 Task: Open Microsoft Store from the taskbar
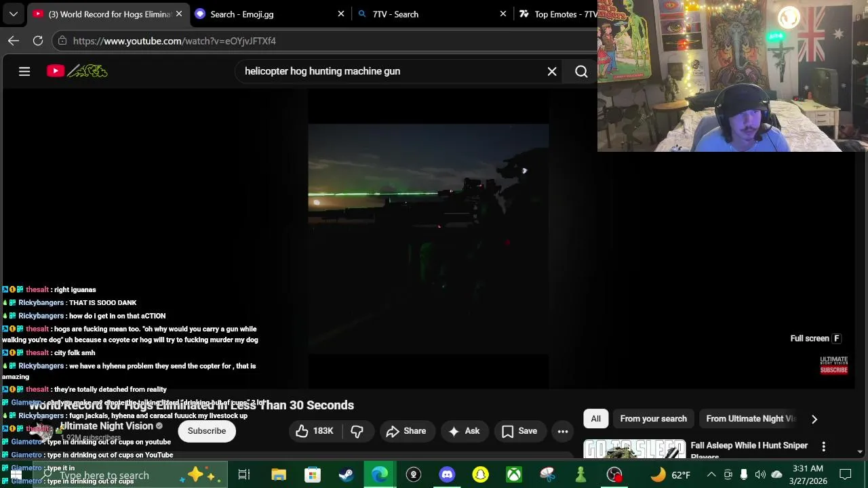[313, 475]
